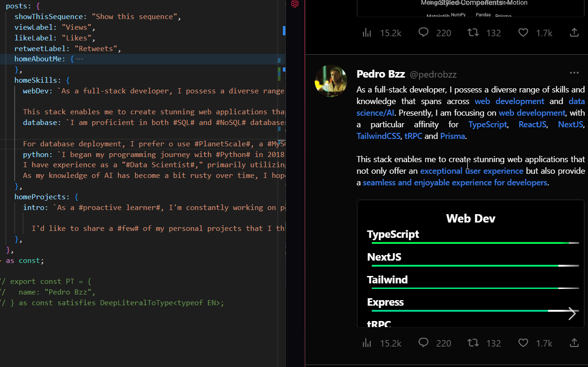Image resolution: width=588 pixels, height=367 pixels.
Task: Click the 'Web Dev' card heading
Action: point(471,218)
